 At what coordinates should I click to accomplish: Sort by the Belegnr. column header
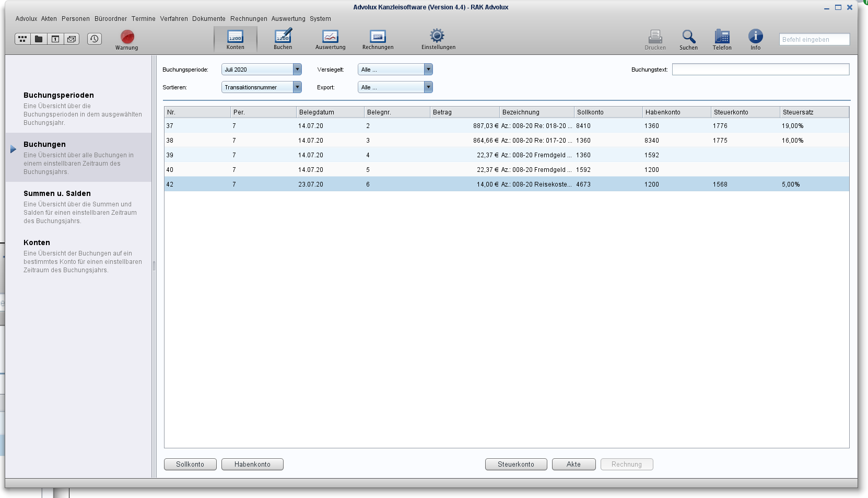(x=397, y=112)
